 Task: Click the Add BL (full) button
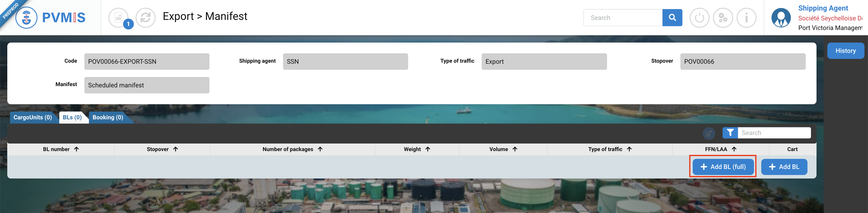[723, 167]
